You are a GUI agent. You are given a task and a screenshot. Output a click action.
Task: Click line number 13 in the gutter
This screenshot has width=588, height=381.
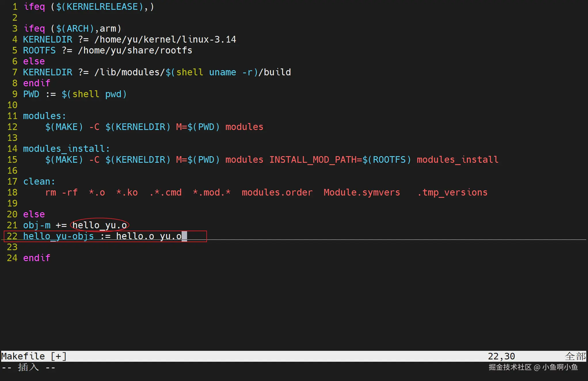pyautogui.click(x=12, y=138)
